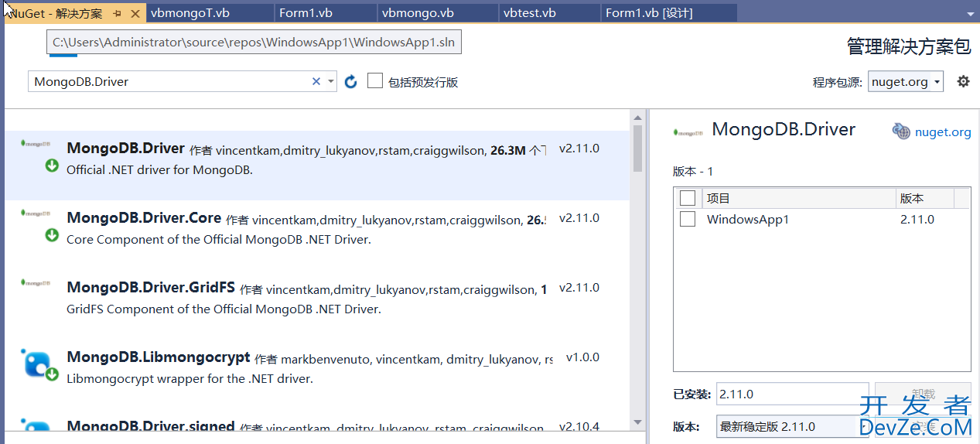The image size is (980, 444).
Task: Enable the 包括预发行版 checkbox
Action: pyautogui.click(x=375, y=80)
